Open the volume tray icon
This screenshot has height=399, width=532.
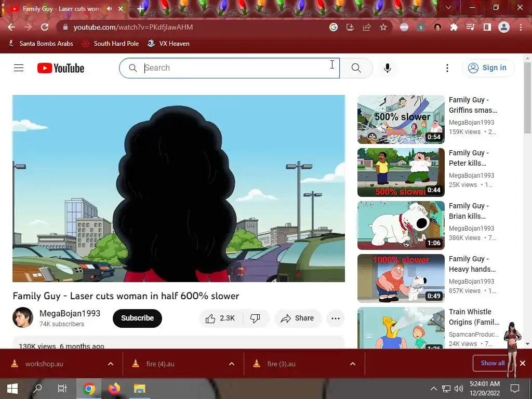tap(459, 389)
